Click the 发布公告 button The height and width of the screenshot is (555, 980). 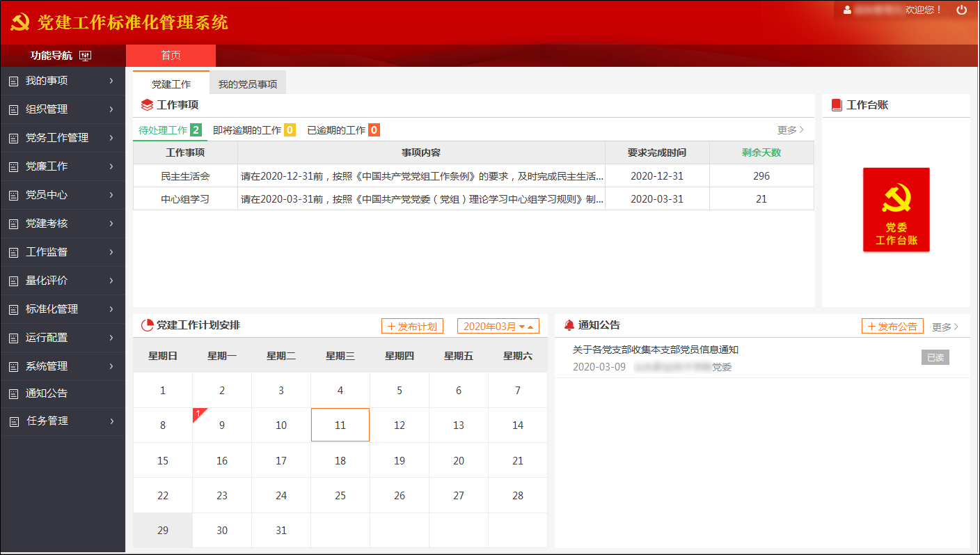pos(892,326)
